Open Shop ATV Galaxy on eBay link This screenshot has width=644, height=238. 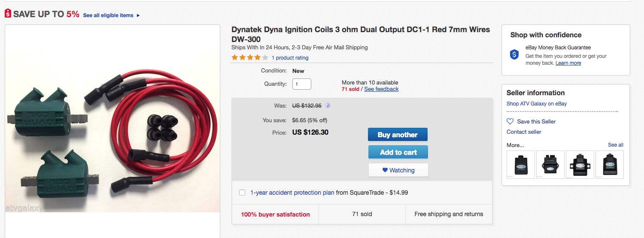pos(537,103)
